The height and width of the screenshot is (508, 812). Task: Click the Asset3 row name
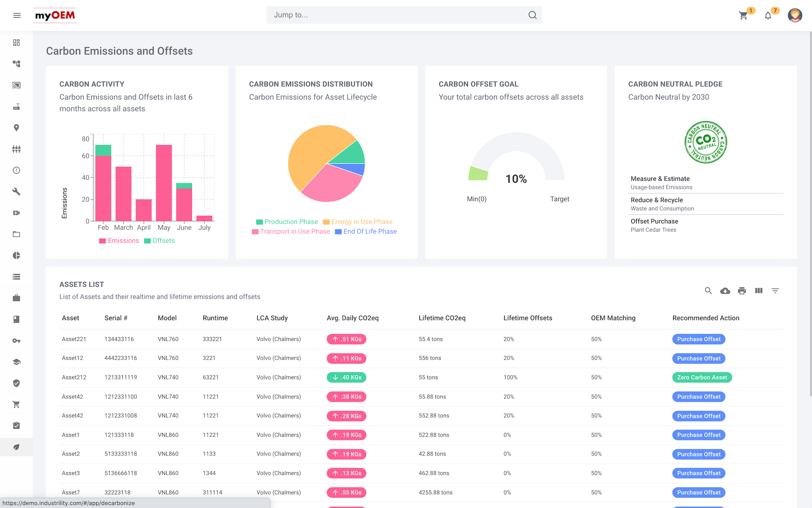pyautogui.click(x=71, y=473)
